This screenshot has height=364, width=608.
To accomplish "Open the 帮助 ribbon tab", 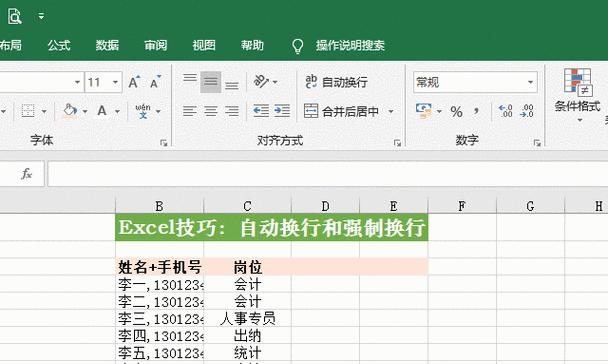I will click(252, 45).
